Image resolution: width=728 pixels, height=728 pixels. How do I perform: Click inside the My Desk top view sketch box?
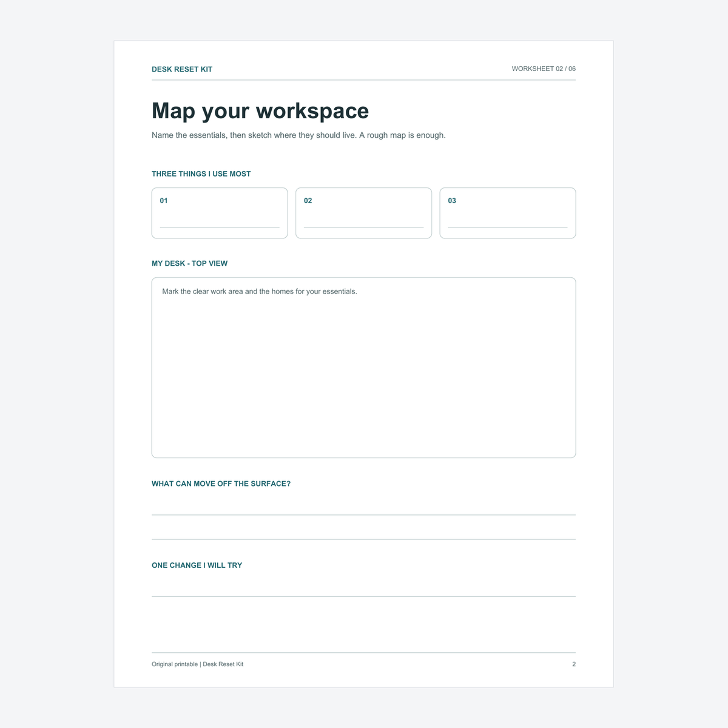[x=363, y=368]
